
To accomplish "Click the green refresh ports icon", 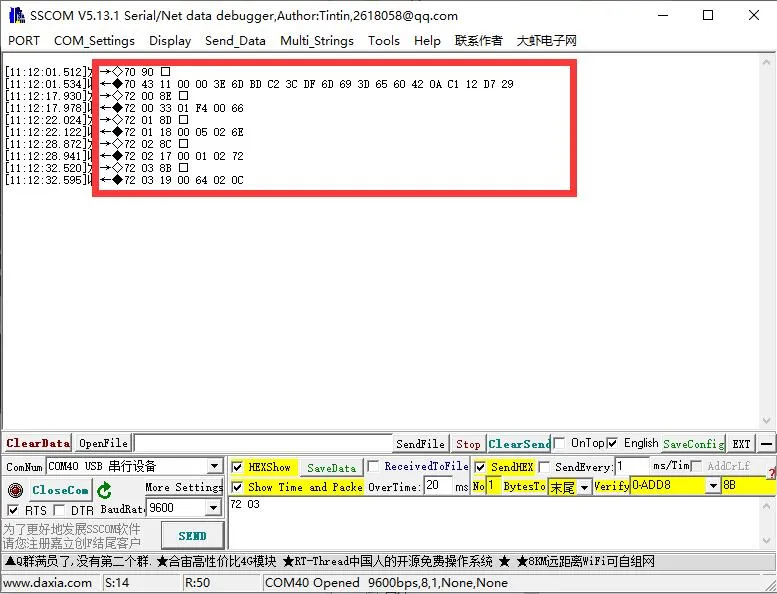I will point(104,490).
